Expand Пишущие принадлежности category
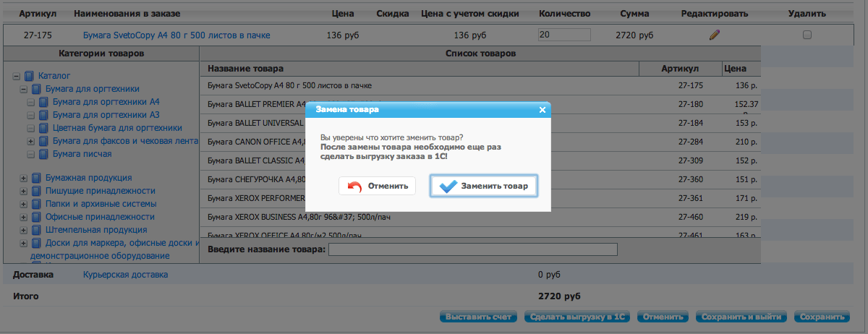This screenshot has width=868, height=334. pyautogui.click(x=24, y=191)
